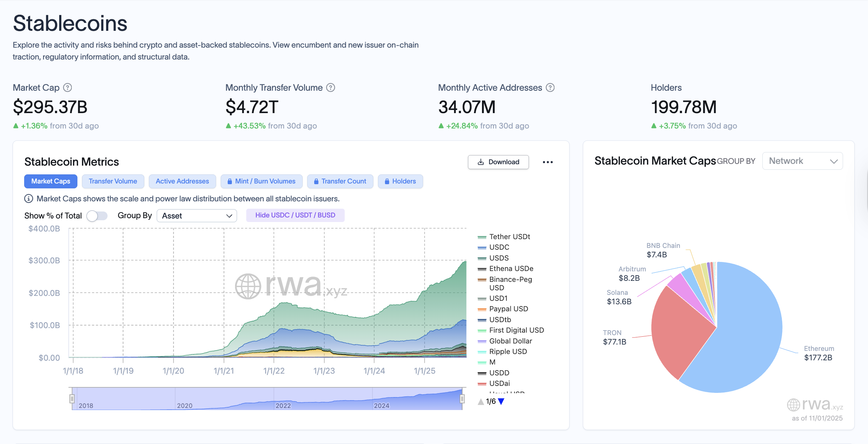Click the lock icon on Holders metric tab

pos(387,181)
